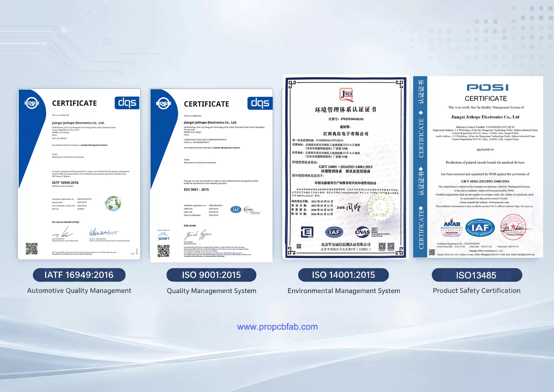Click the blue vertical CERTIFICATE sidebar strip
The image size is (554, 392).
point(420,167)
